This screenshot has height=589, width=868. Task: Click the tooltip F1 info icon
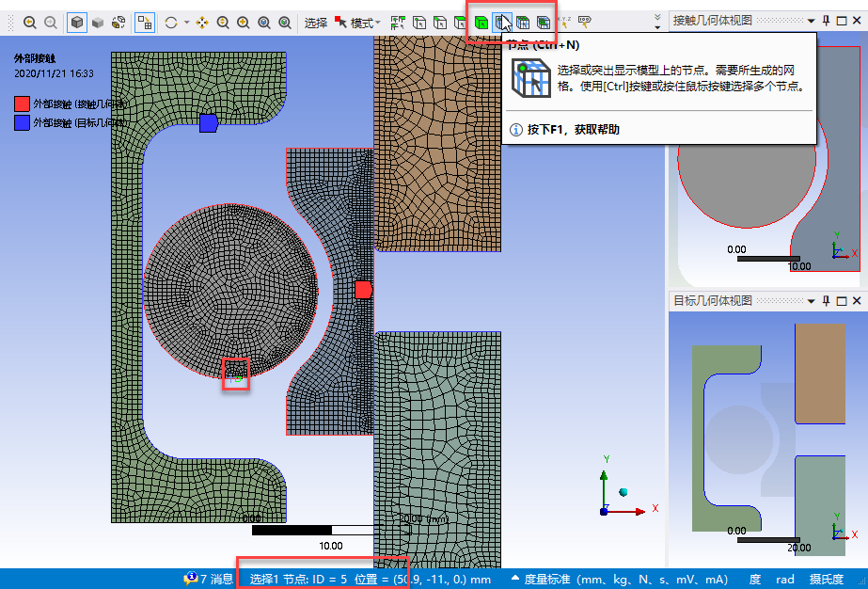point(516,130)
